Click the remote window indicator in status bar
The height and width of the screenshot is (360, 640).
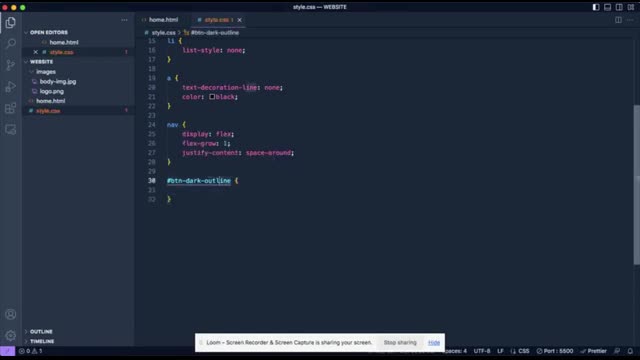click(7, 351)
